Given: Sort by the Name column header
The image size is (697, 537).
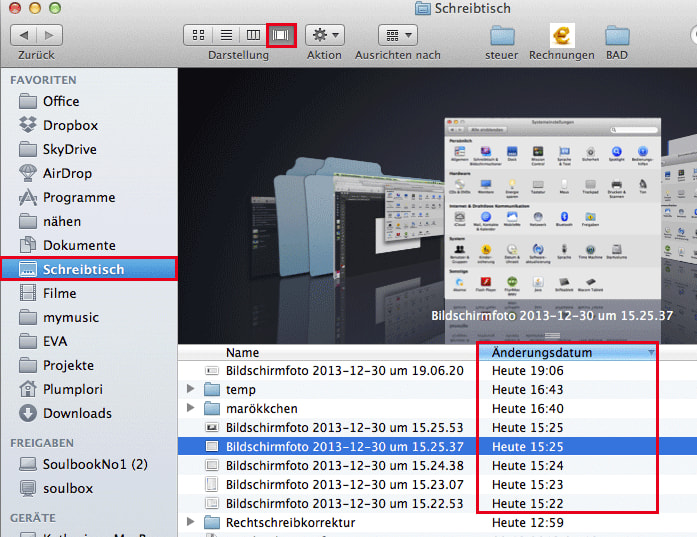Looking at the screenshot, I should coord(328,353).
